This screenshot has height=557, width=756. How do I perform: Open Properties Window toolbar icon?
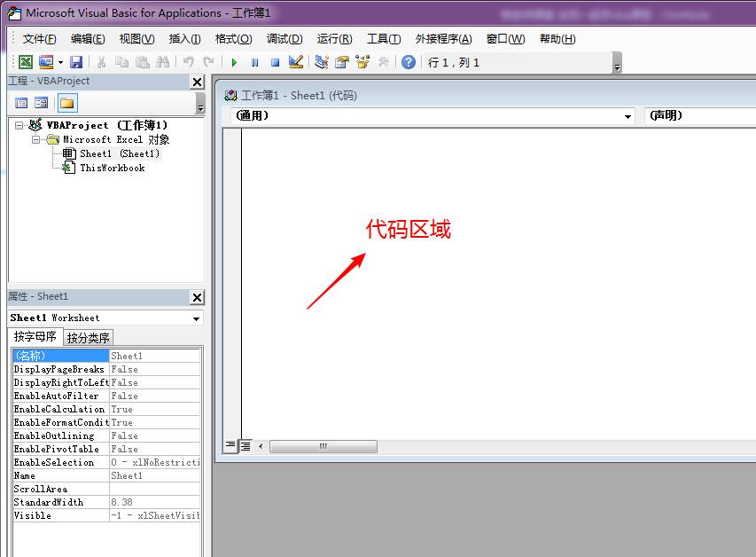pyautogui.click(x=342, y=62)
